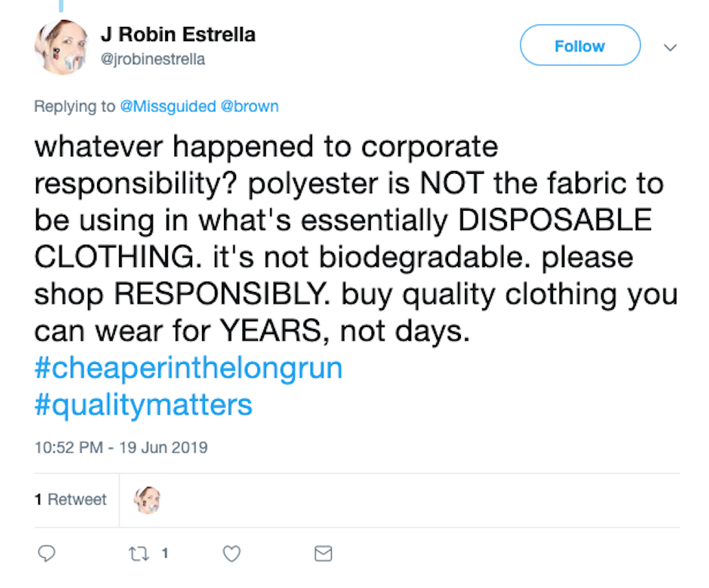Open the @Missguided mention link
The width and height of the screenshot is (709, 588).
click(x=167, y=106)
